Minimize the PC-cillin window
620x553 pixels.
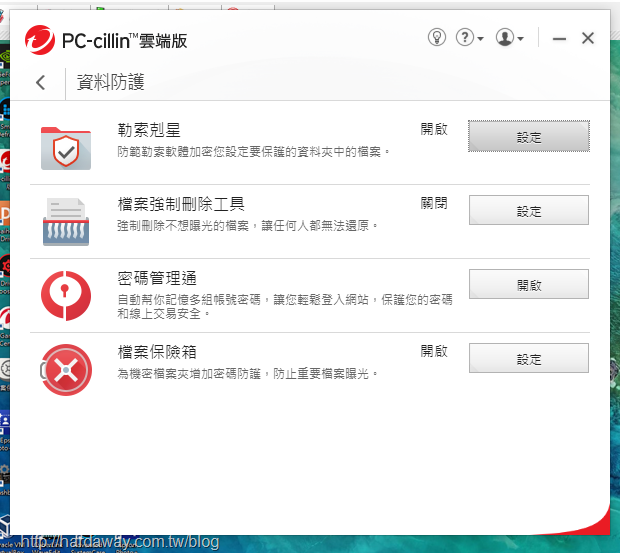(559, 38)
